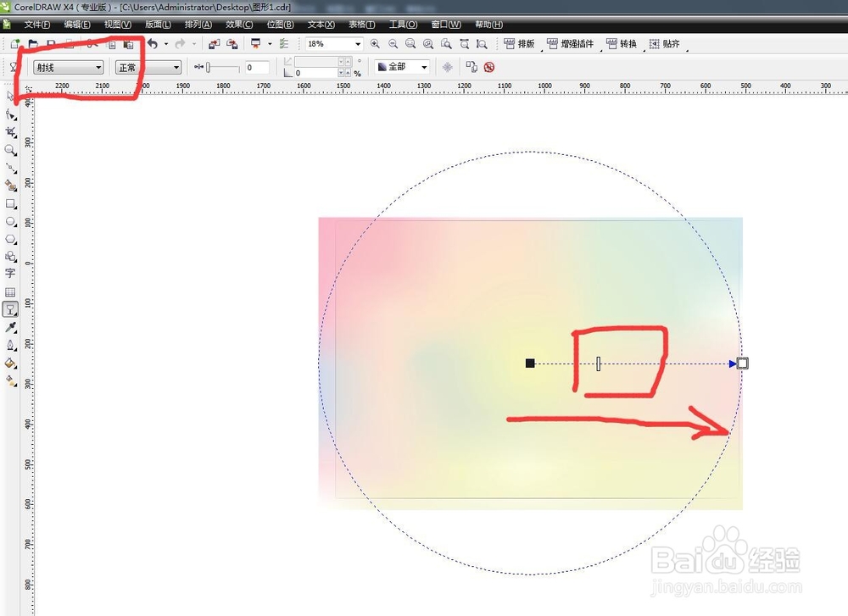Click the 增强插件 plugin button

[570, 44]
